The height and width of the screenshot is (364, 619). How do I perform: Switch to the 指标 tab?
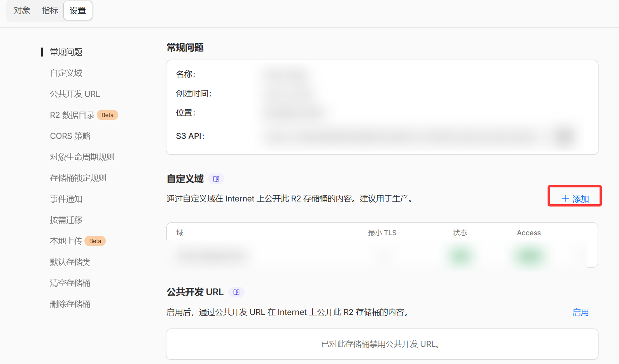point(50,10)
